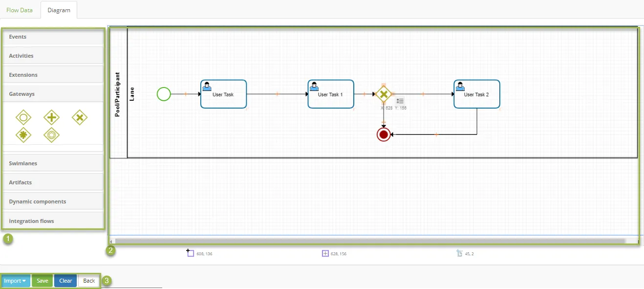Expand the Events palette section
Viewport: 644px width, 289px height.
click(53, 37)
